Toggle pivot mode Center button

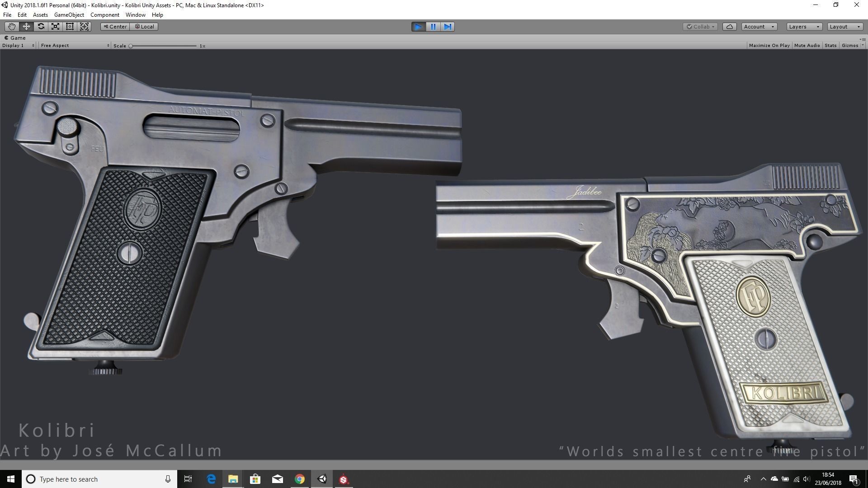(115, 27)
